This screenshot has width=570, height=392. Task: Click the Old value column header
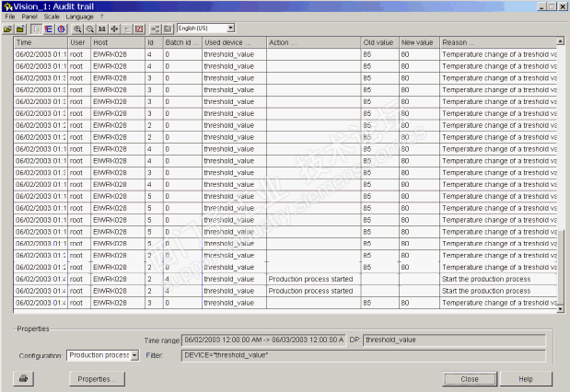380,42
